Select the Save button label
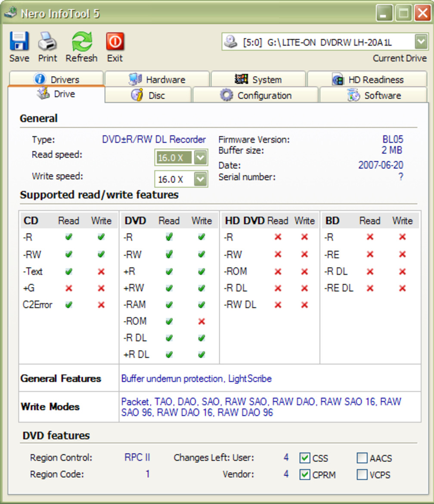This screenshot has height=504, width=434. coord(19,58)
